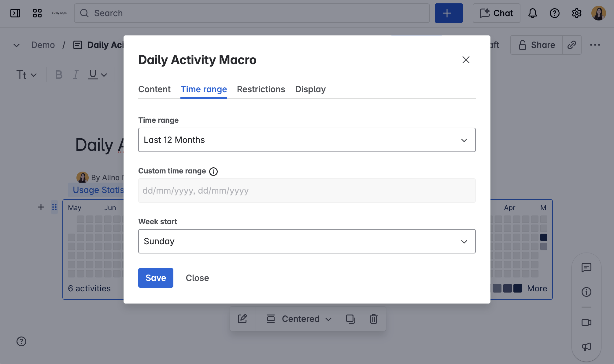Click the custom time range date field
614x364 pixels.
pyautogui.click(x=307, y=191)
